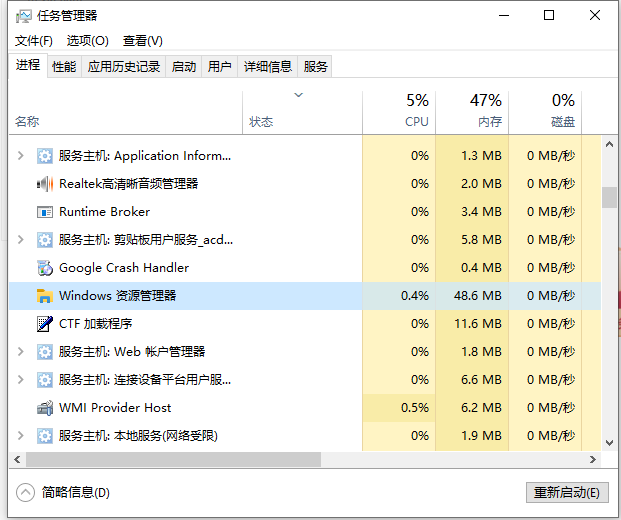Click the 3.4 MB memory value
Image resolution: width=621 pixels, height=520 pixels.
coord(481,212)
